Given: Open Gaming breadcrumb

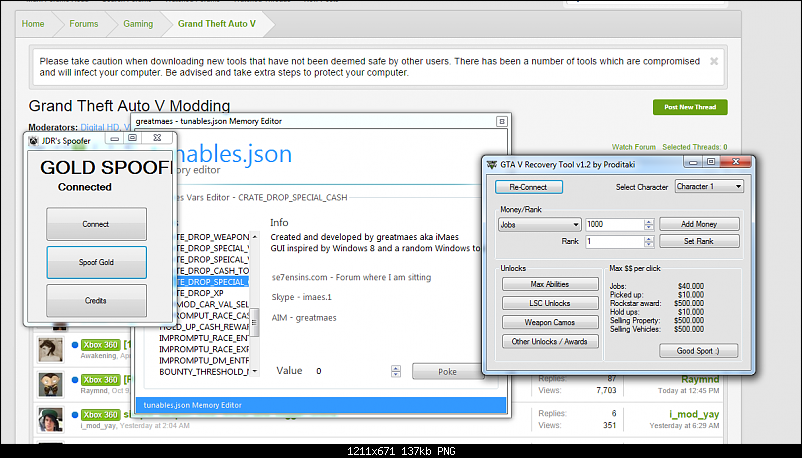Looking at the screenshot, I should pos(138,24).
